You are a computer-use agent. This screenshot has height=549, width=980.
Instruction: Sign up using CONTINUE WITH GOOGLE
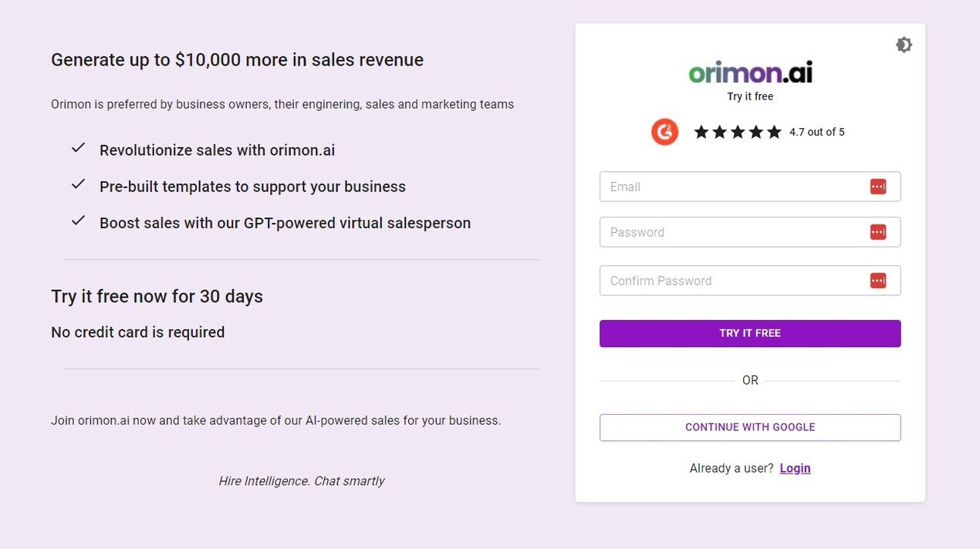[x=750, y=427]
